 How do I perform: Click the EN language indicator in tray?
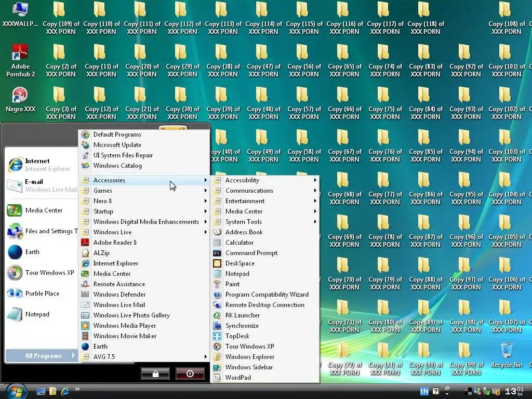pos(424,391)
